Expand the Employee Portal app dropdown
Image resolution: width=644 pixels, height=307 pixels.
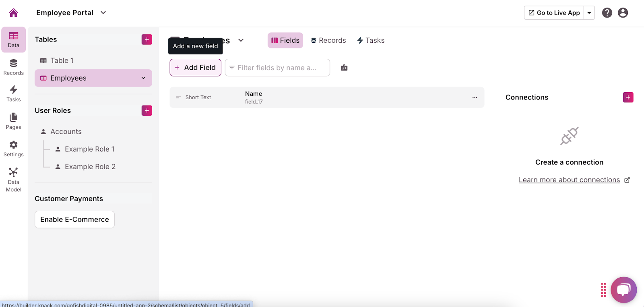(x=103, y=13)
